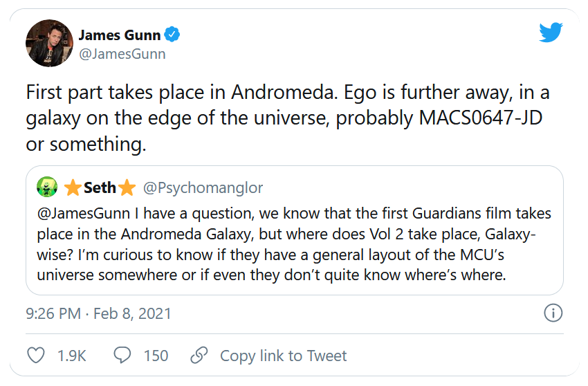Click the reply speech bubble icon
This screenshot has height=386, width=588.
pos(122,356)
